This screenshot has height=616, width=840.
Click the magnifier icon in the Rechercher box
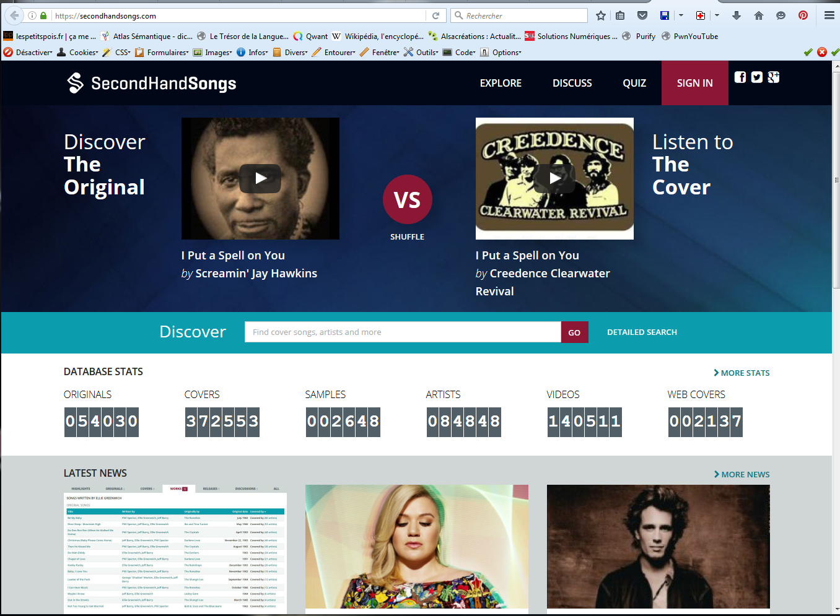(x=459, y=15)
